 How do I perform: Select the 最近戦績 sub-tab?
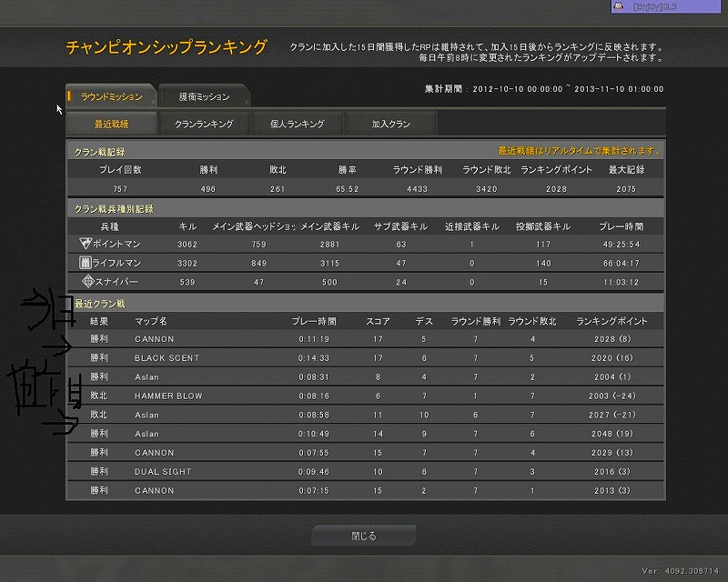[x=111, y=124]
